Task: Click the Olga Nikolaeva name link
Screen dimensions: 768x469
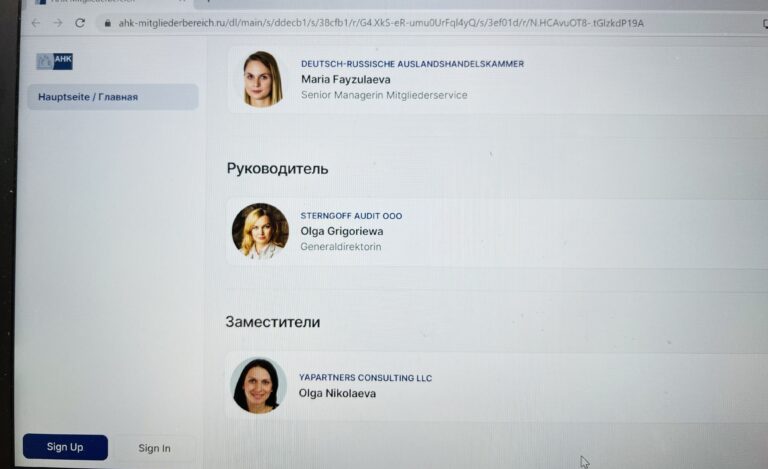Action: tap(339, 393)
